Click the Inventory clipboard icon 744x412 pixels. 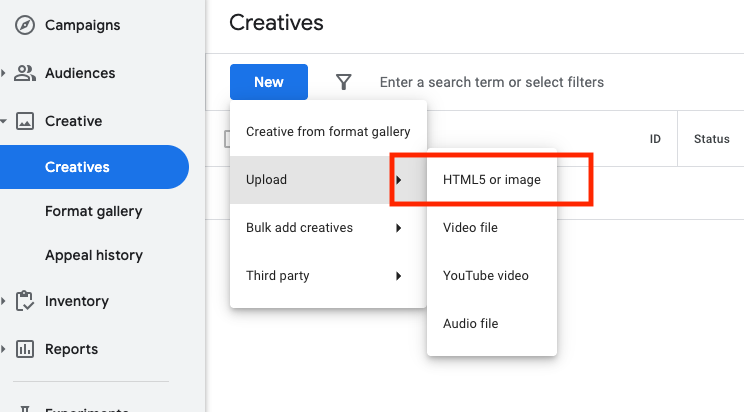pos(26,301)
